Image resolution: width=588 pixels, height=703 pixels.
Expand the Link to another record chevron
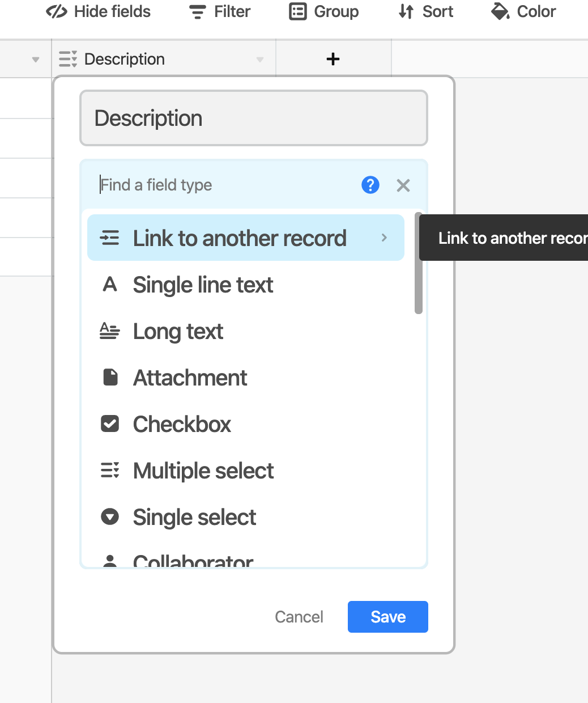(384, 238)
